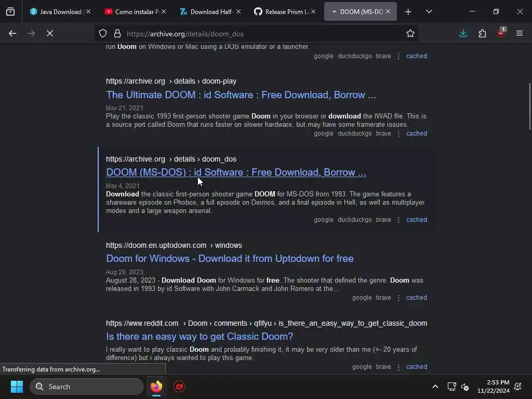Open a new browser tab
Viewport: 532px width, 399px height.
pyautogui.click(x=408, y=12)
